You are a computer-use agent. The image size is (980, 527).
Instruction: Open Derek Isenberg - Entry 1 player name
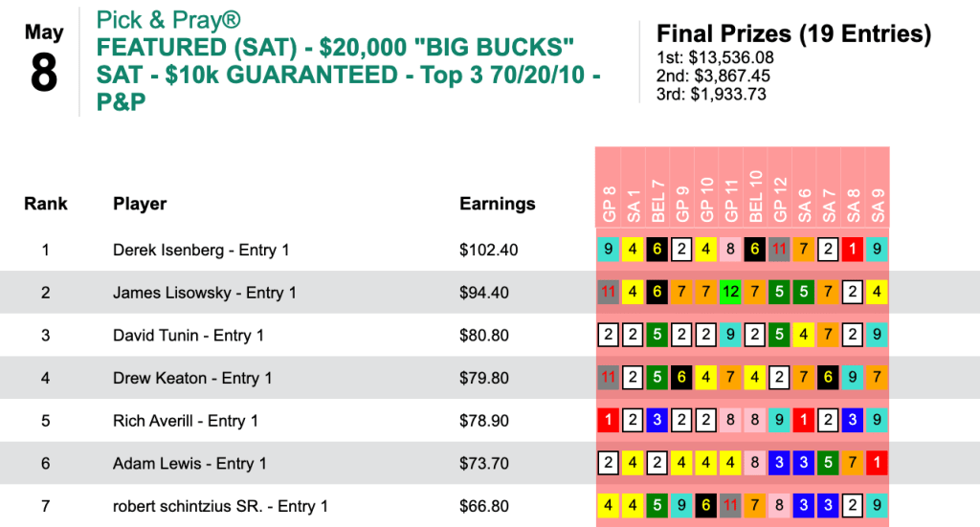201,250
